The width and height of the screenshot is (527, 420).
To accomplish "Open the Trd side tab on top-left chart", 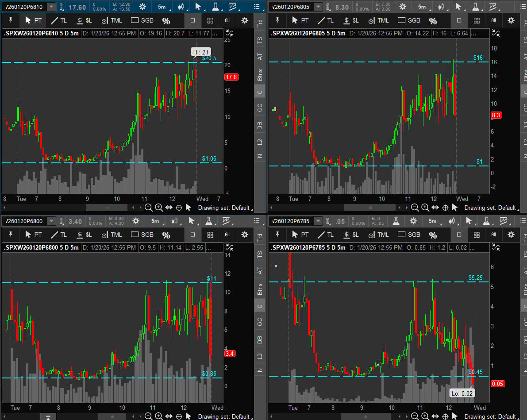I will tap(260, 24).
